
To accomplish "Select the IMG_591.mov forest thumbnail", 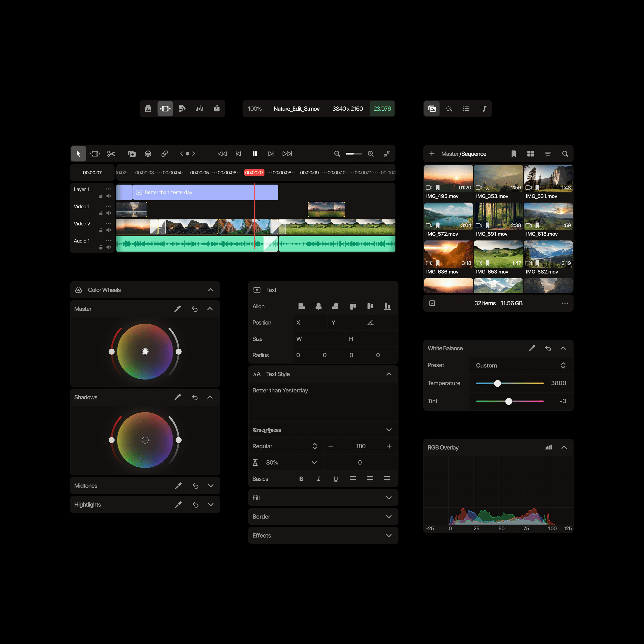I will tap(498, 216).
